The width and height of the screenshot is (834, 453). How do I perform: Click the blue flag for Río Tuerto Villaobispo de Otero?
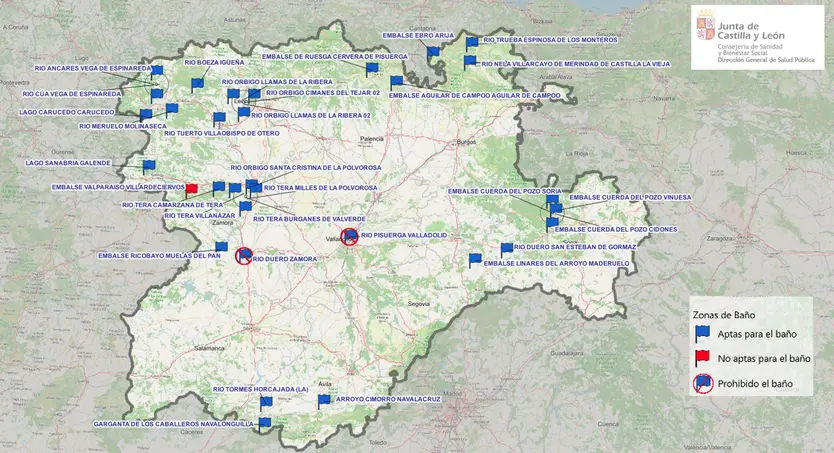tap(219, 119)
